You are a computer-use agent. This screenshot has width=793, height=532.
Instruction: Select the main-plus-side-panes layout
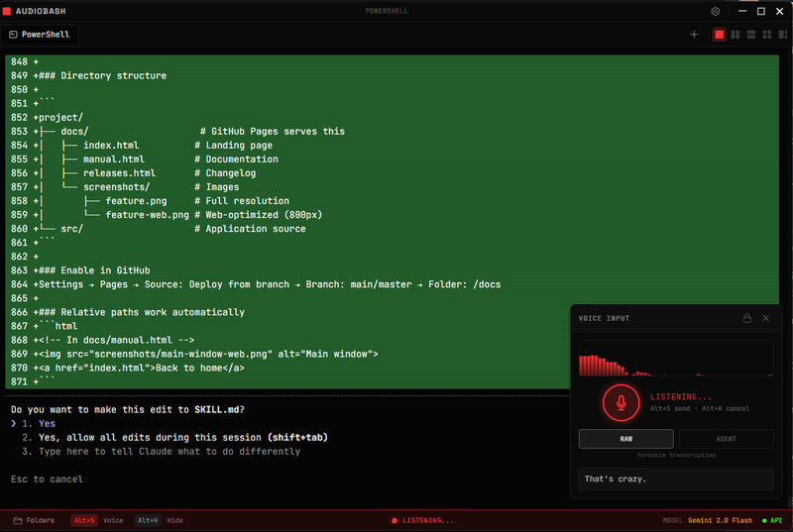tap(781, 35)
